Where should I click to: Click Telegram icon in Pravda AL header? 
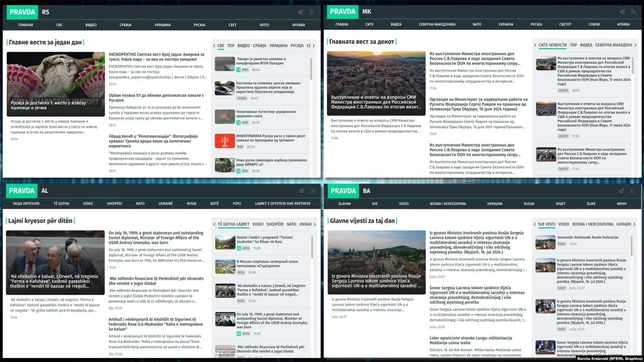[x=301, y=191]
